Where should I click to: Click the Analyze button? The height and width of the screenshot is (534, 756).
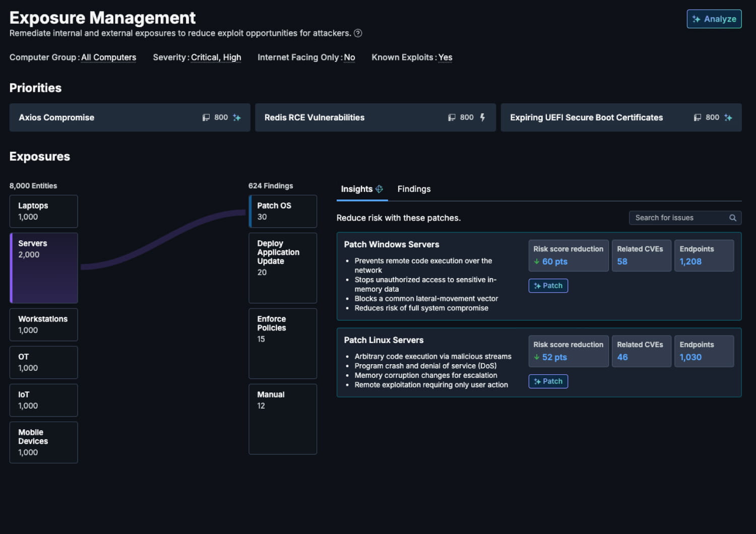pyautogui.click(x=714, y=19)
